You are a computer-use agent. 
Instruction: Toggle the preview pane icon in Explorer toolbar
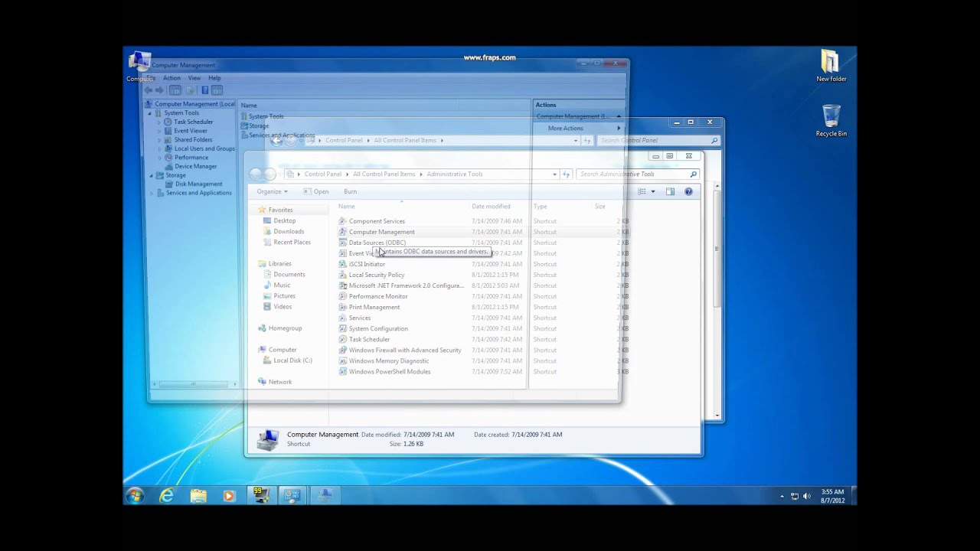coord(670,191)
